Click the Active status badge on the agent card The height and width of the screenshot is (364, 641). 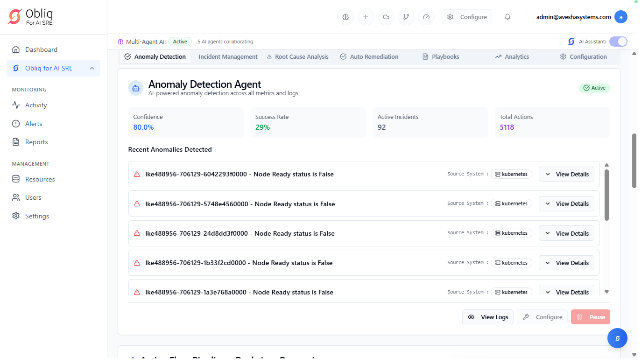pos(594,88)
